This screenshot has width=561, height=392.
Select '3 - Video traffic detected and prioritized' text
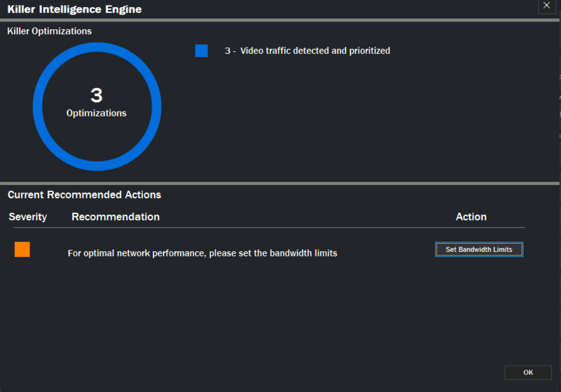[x=308, y=51]
